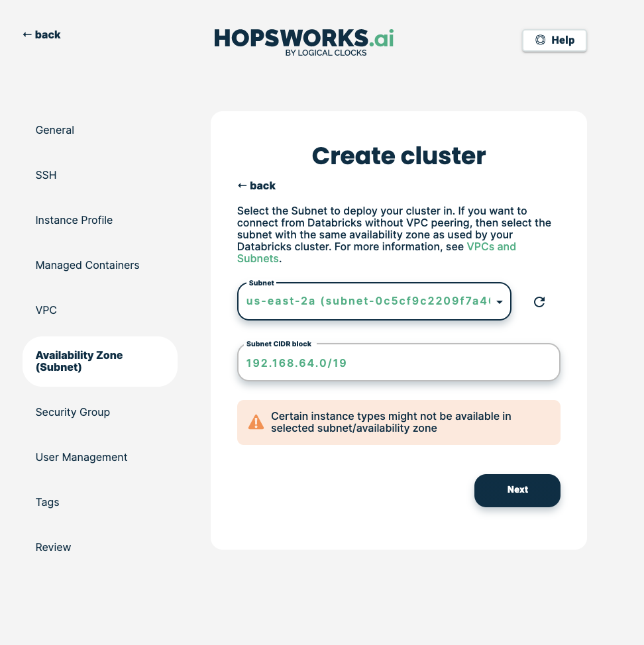This screenshot has height=645, width=644.
Task: Open the Review step
Action: (x=53, y=547)
